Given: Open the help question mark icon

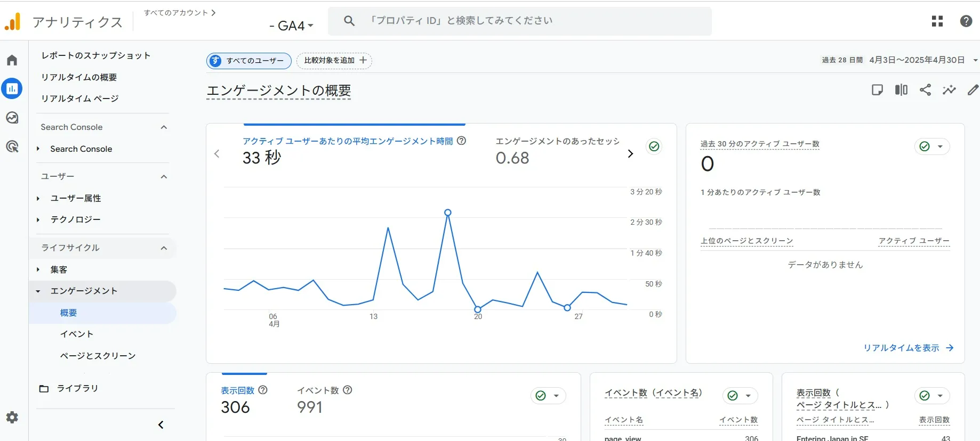Looking at the screenshot, I should [x=966, y=21].
